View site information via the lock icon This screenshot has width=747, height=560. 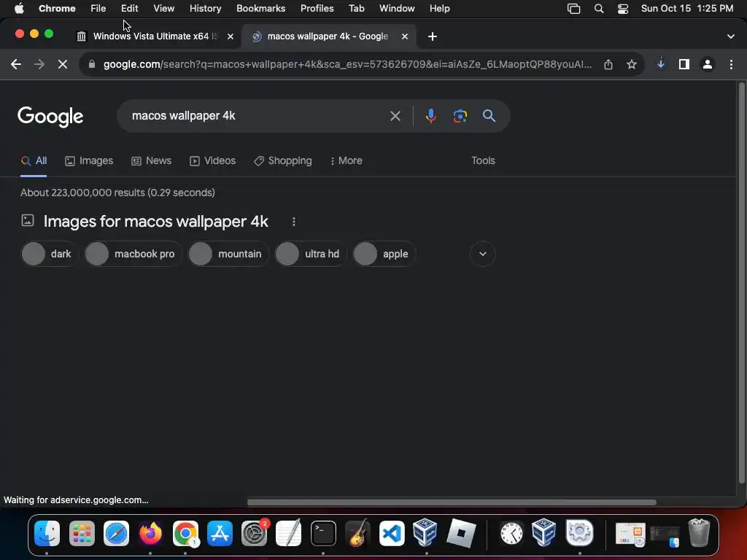tap(92, 64)
